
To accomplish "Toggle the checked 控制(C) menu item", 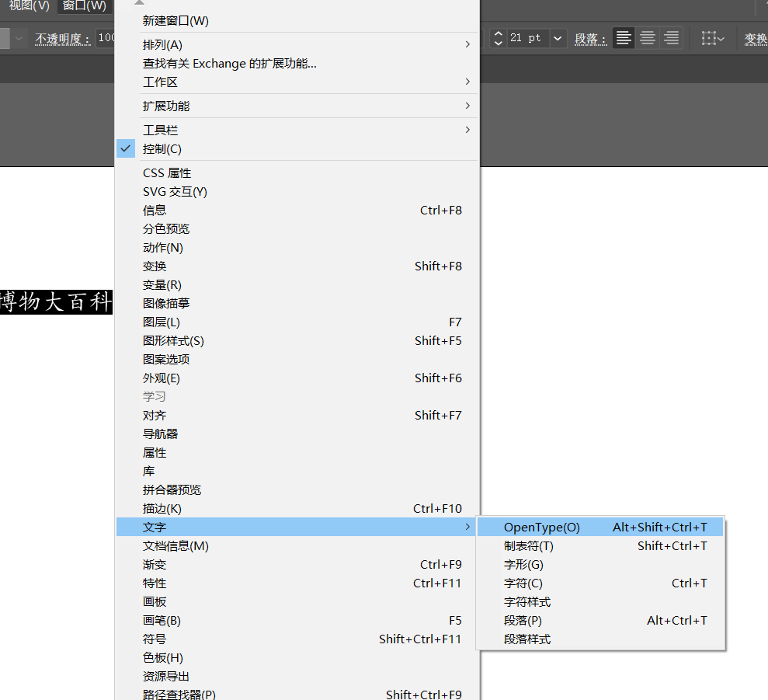I will [x=297, y=149].
